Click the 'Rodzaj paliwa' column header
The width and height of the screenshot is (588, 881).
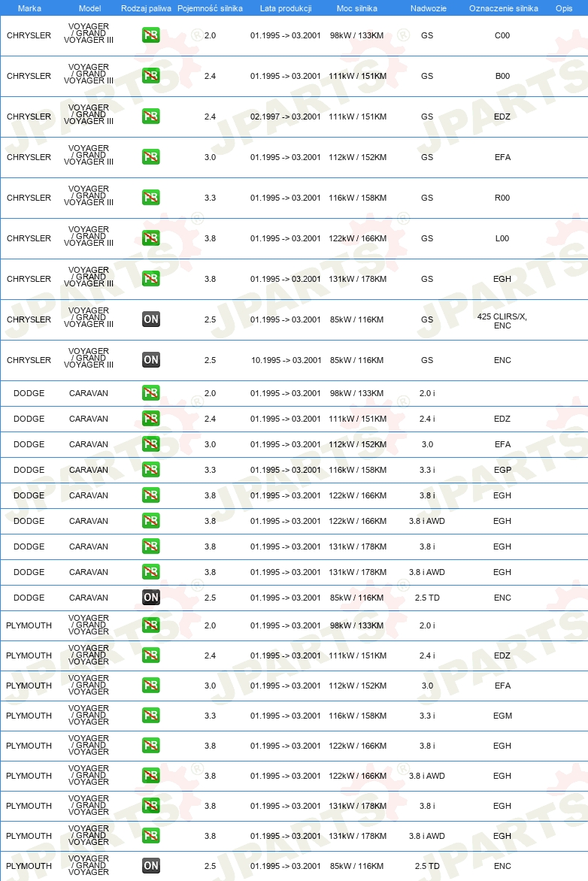pyautogui.click(x=146, y=8)
